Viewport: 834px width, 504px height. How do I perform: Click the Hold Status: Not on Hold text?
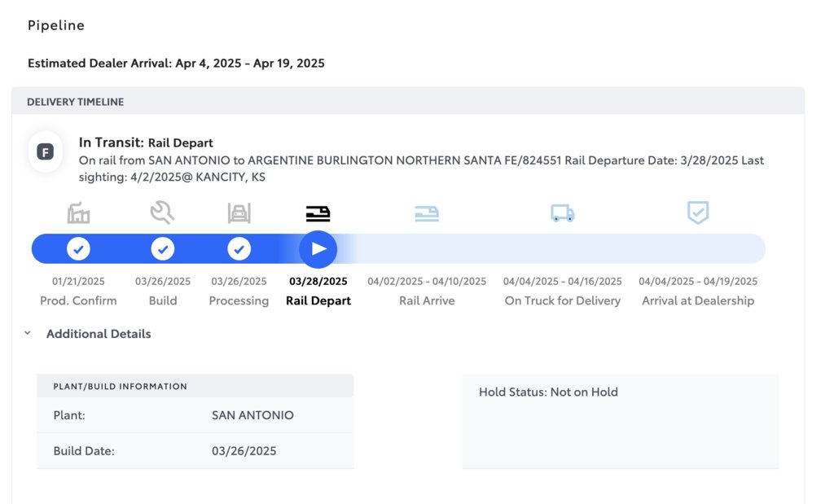coord(548,392)
